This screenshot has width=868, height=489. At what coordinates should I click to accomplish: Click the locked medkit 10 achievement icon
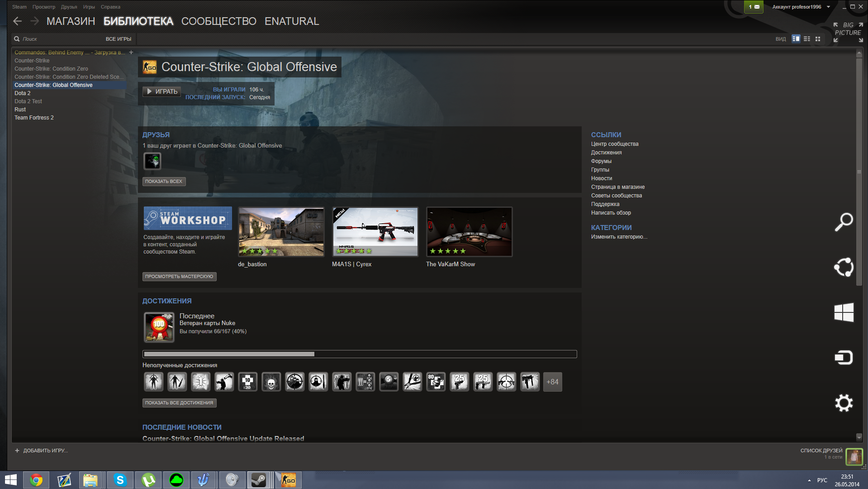[x=247, y=382]
